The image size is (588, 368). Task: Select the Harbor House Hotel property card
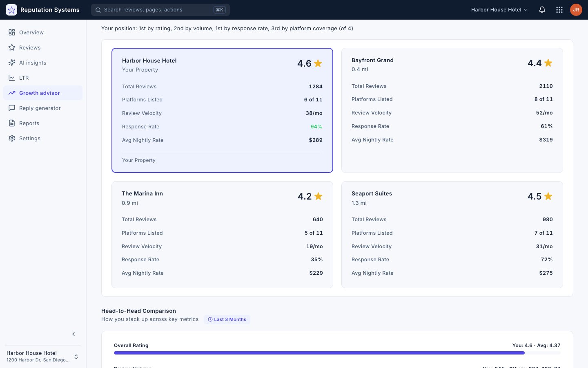tap(222, 110)
